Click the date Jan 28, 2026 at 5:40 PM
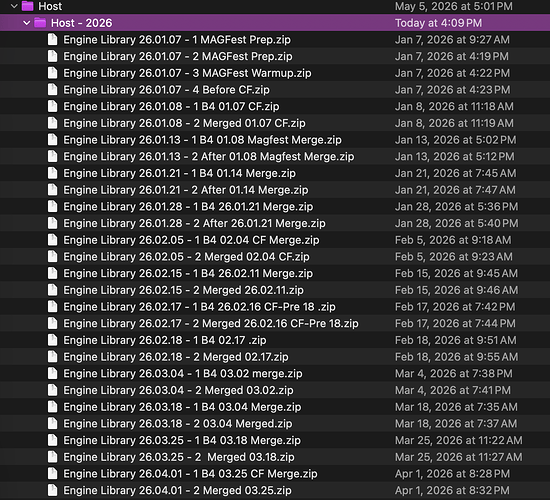Viewport: 550px width, 500px height. point(457,223)
